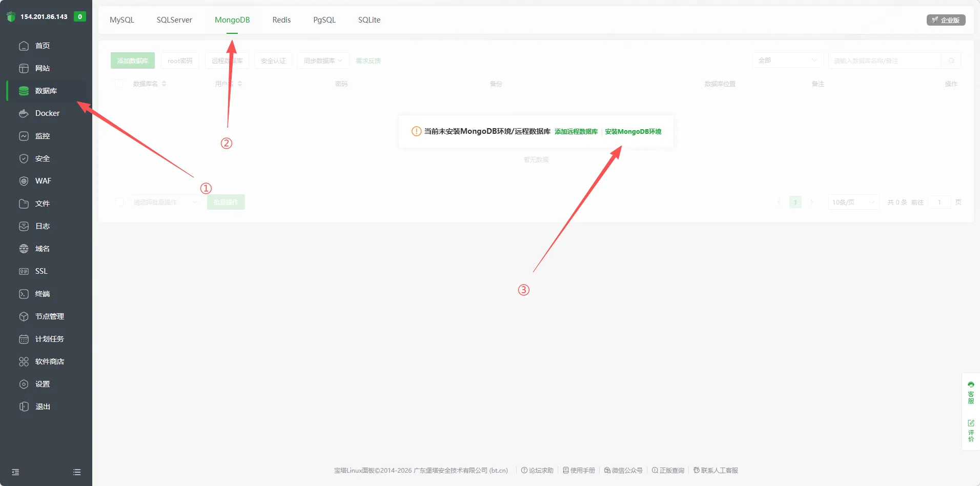980x486 pixels.
Task: Click the monitoring chart icon
Action: pyautogui.click(x=24, y=136)
